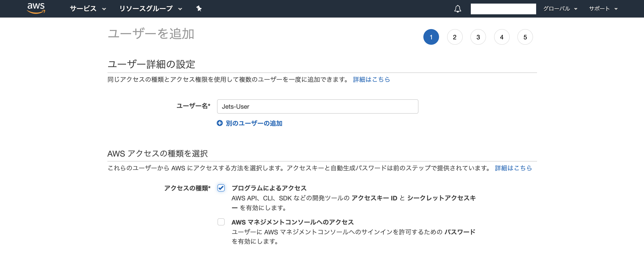Select step 2 in the wizard
This screenshot has height=276, width=644.
tap(454, 37)
